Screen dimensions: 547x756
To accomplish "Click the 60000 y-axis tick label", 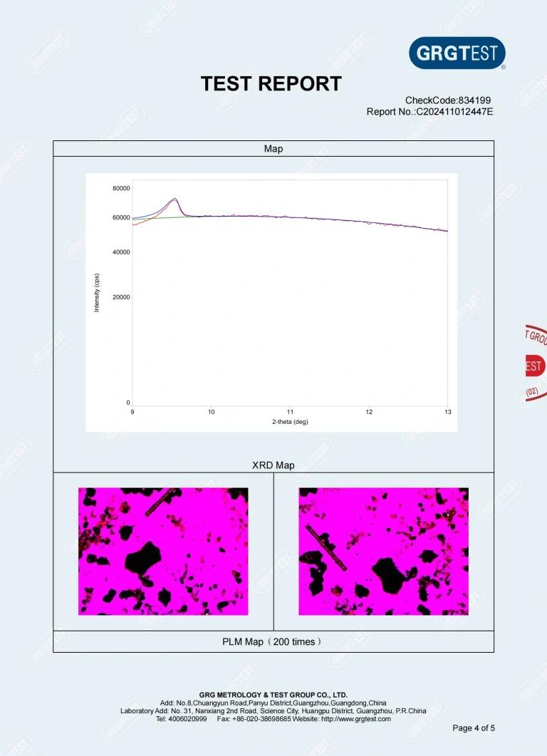I will 121,218.
